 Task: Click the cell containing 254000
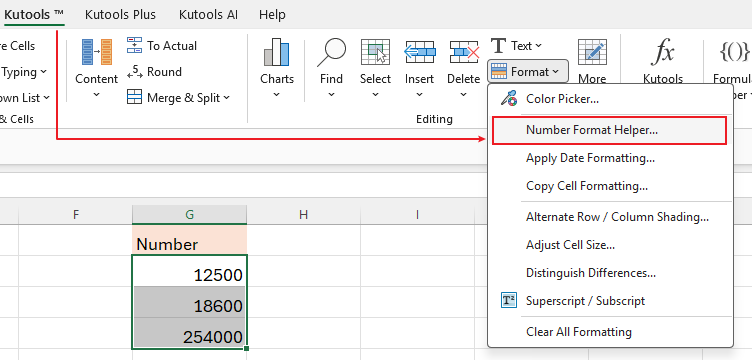(189, 333)
